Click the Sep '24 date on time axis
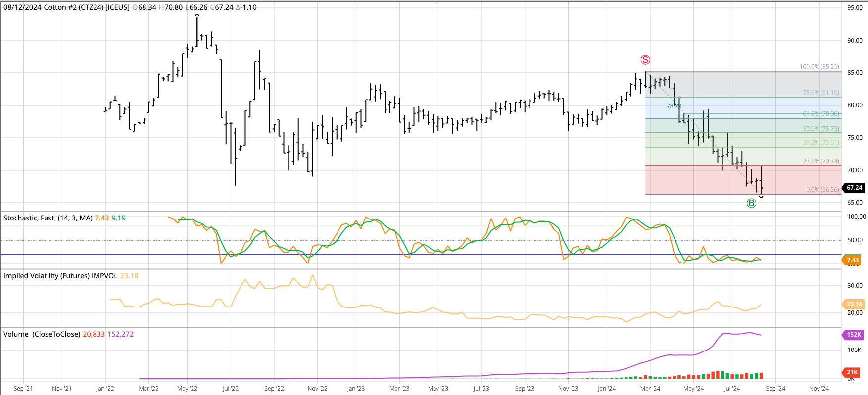868x395 pixels. [775, 389]
